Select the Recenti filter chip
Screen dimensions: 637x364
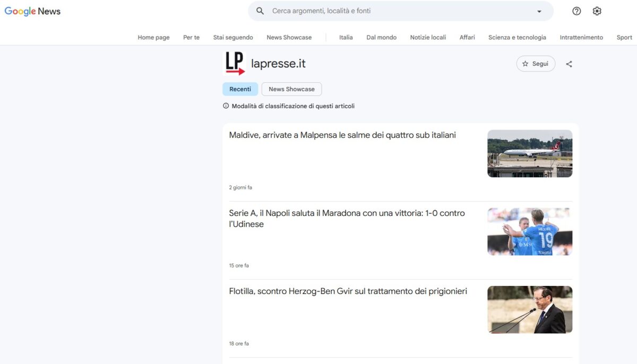tap(240, 89)
